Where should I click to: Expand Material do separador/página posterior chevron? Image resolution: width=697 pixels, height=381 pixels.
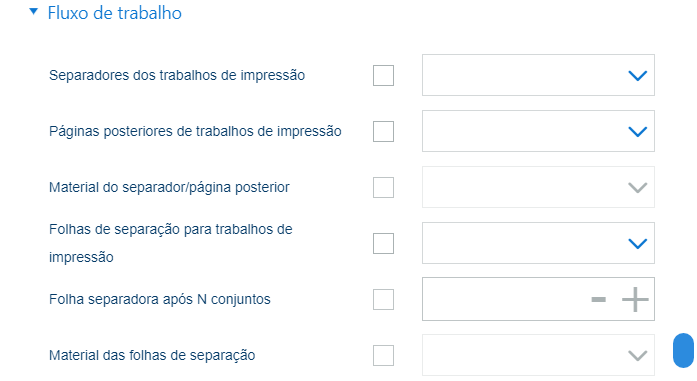coord(637,188)
